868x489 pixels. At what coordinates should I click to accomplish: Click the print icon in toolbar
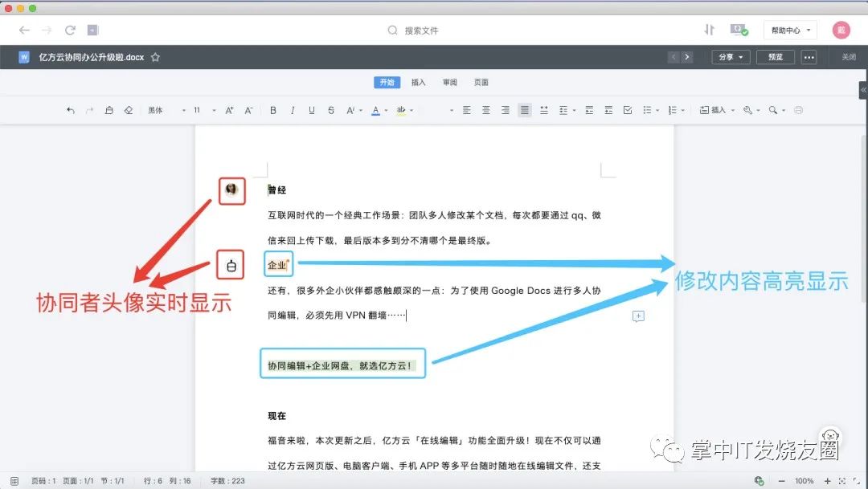798,110
